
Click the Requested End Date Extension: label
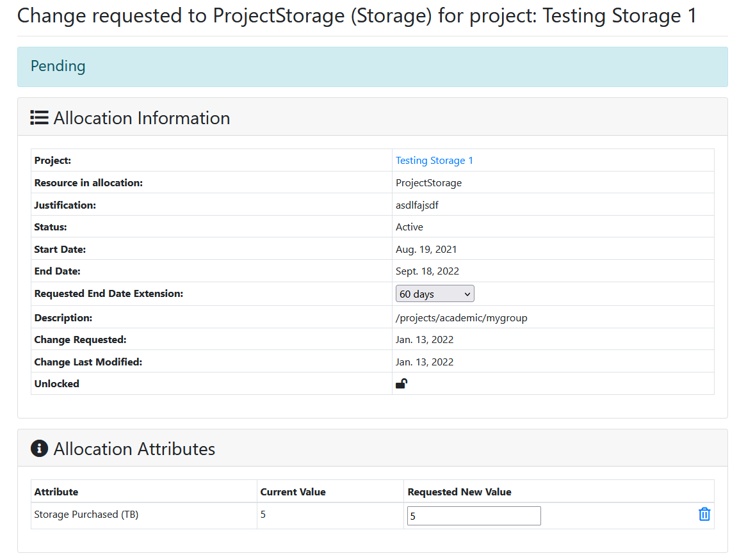click(109, 294)
